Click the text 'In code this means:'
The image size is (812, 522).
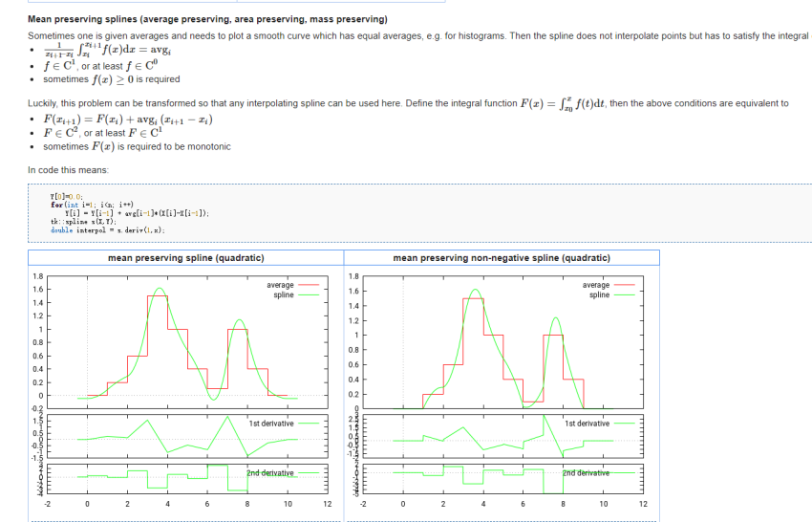(x=69, y=170)
